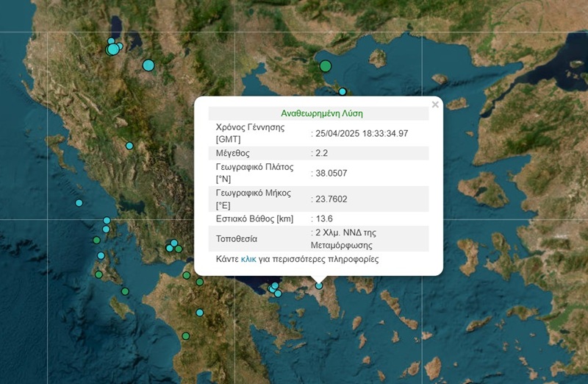This screenshot has width=588, height=384.
Task: Click the lone cyan marker in Epirus left of popup
Action: [x=129, y=146]
